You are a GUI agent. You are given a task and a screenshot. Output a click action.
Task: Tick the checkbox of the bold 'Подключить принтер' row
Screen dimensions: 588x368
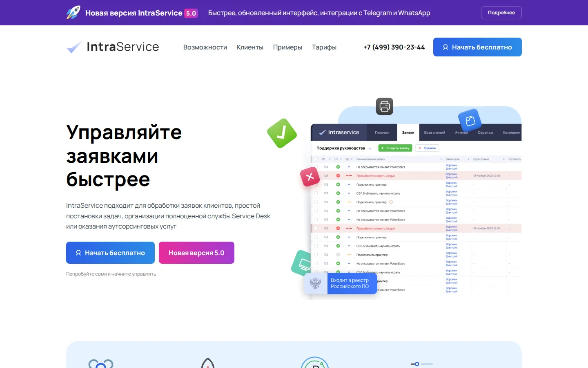pyautogui.click(x=316, y=254)
